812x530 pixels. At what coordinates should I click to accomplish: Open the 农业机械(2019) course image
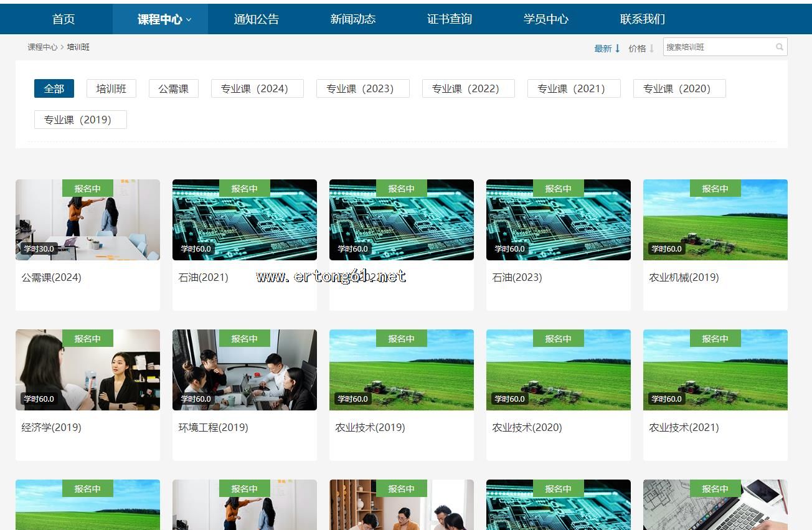pyautogui.click(x=715, y=220)
